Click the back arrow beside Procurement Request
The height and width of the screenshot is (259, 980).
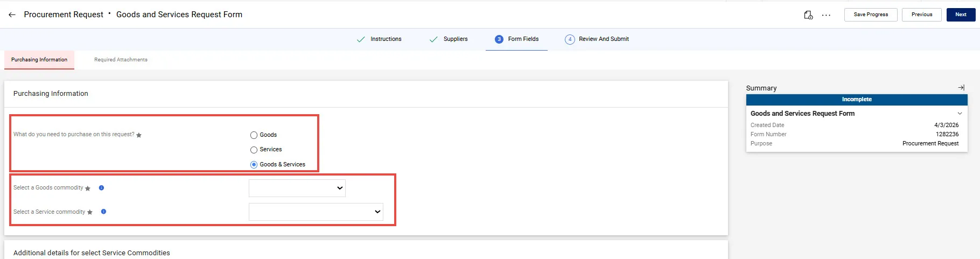tap(12, 15)
